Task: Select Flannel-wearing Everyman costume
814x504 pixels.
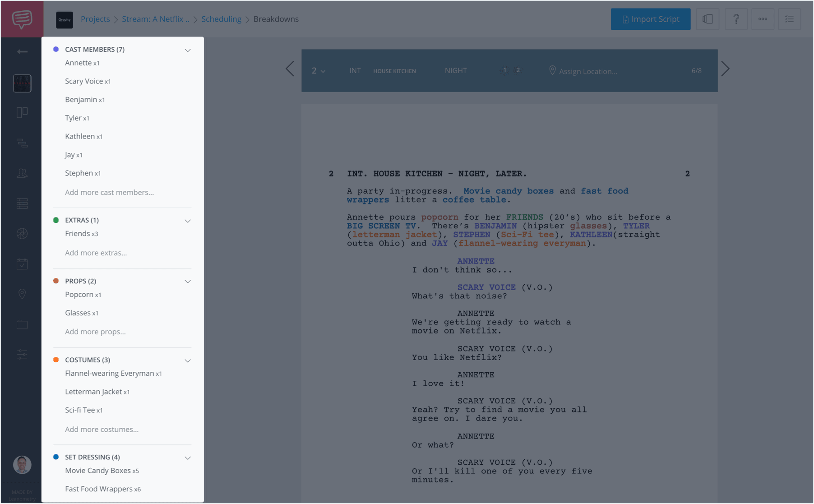Action: pos(113,374)
